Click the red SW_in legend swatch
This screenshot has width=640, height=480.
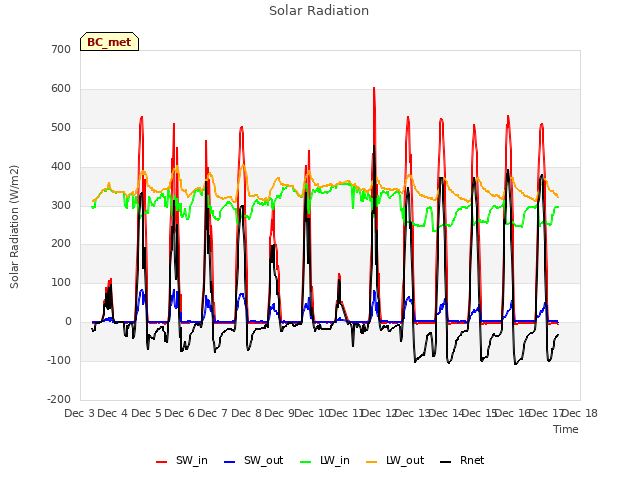[x=162, y=462]
